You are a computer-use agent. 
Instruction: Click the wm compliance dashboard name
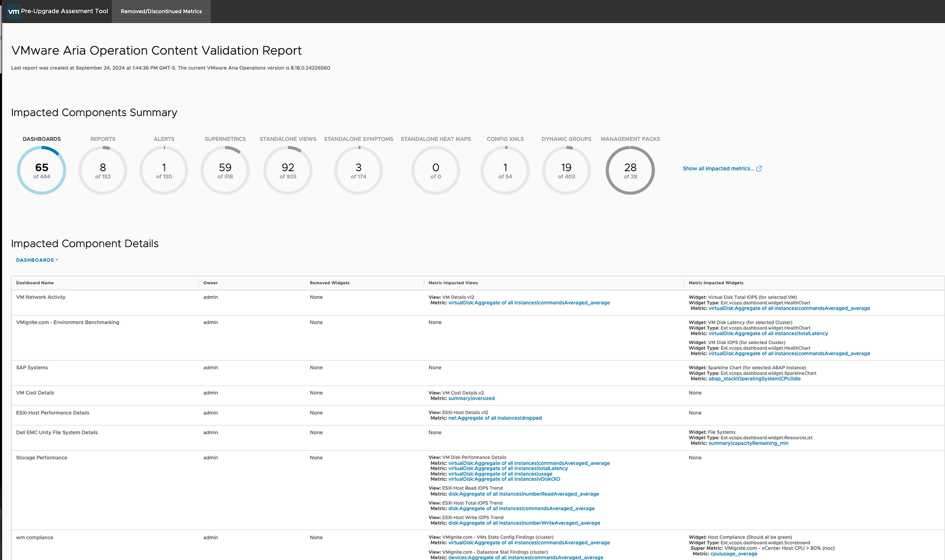[x=34, y=537]
